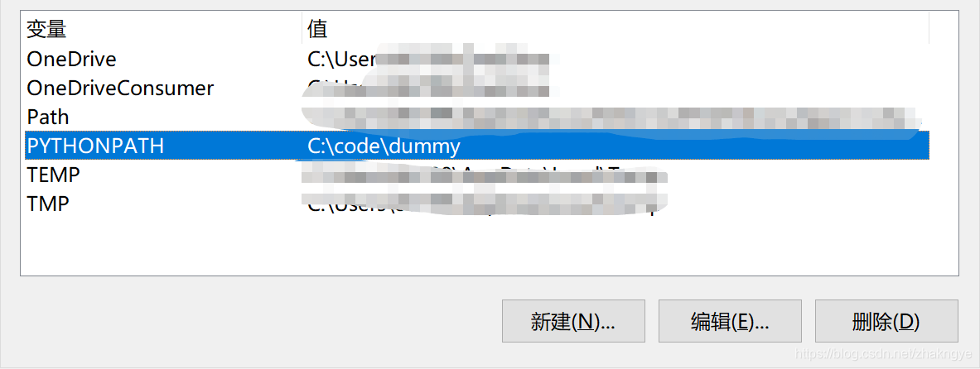Screen dimensions: 980x369
Task: Select the Path variable entry
Action: click(476, 117)
